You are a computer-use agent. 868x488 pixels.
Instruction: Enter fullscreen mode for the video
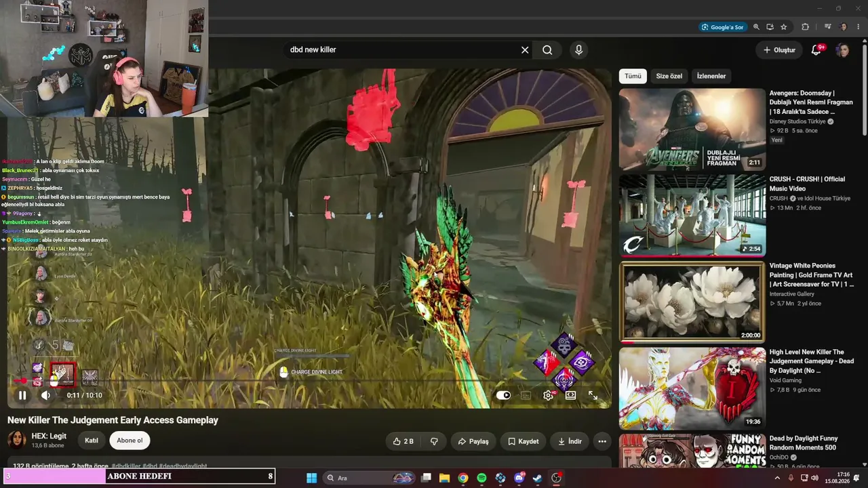593,395
